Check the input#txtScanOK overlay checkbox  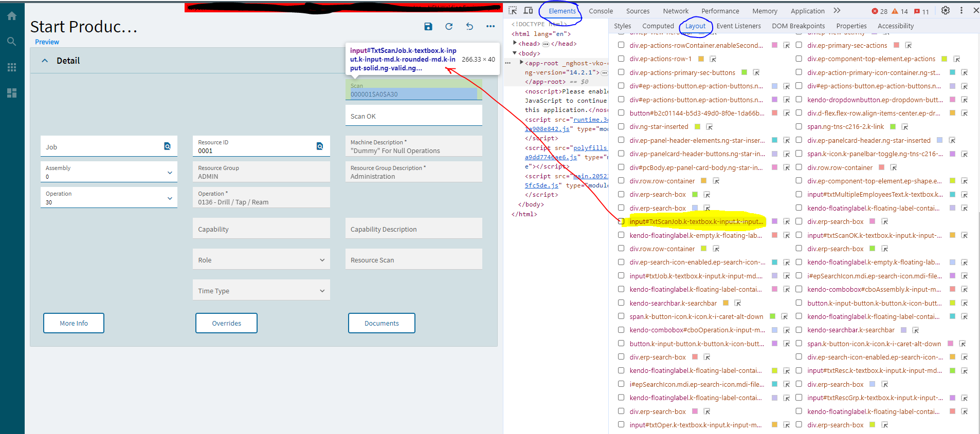[799, 235]
